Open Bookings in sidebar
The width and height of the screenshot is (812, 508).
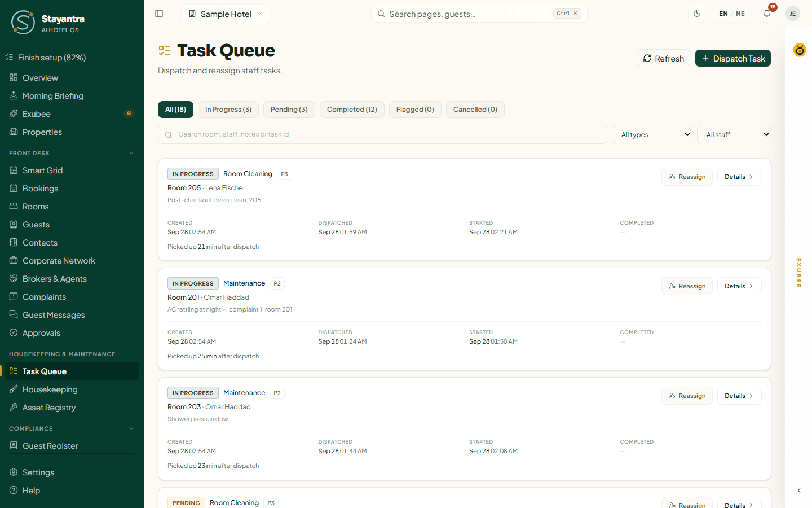coord(72,189)
